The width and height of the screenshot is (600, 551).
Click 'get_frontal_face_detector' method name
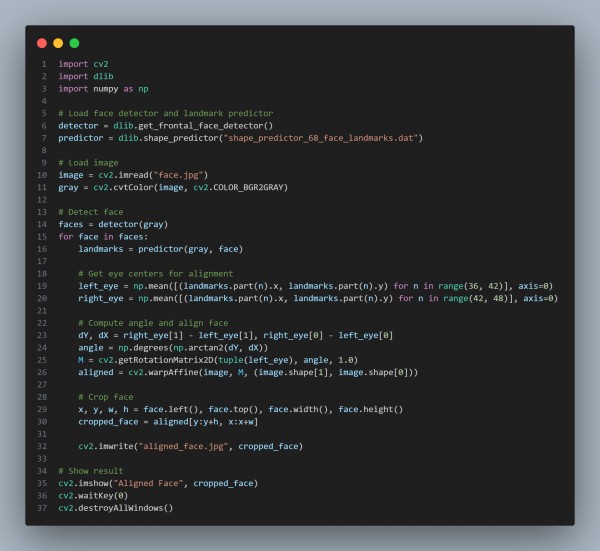tap(201, 126)
